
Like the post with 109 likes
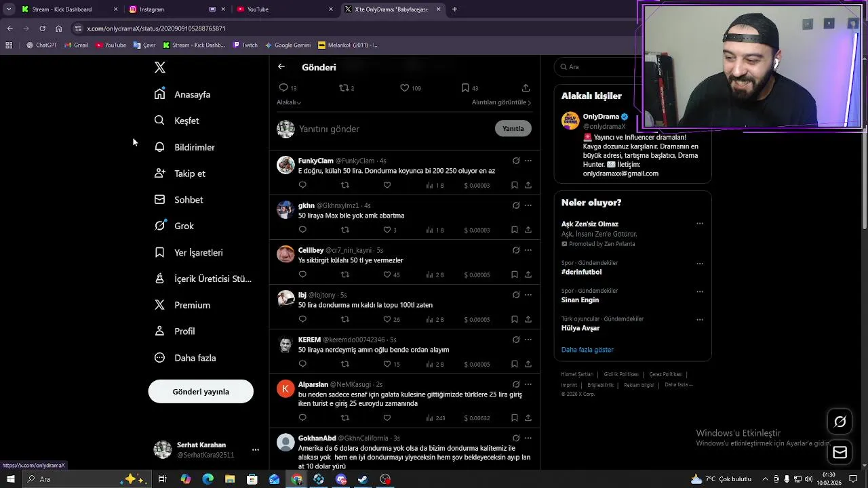(405, 88)
